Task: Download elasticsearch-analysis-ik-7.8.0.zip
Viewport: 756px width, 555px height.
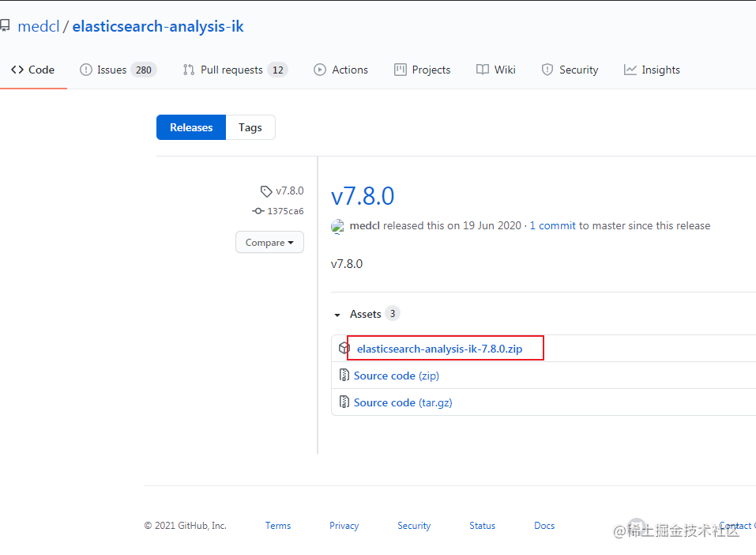Action: tap(439, 349)
